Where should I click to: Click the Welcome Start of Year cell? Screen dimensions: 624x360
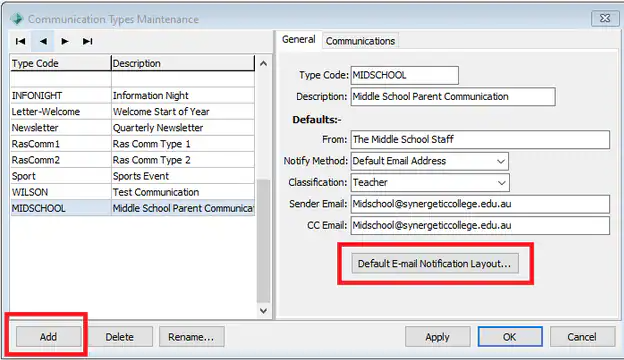click(183, 112)
